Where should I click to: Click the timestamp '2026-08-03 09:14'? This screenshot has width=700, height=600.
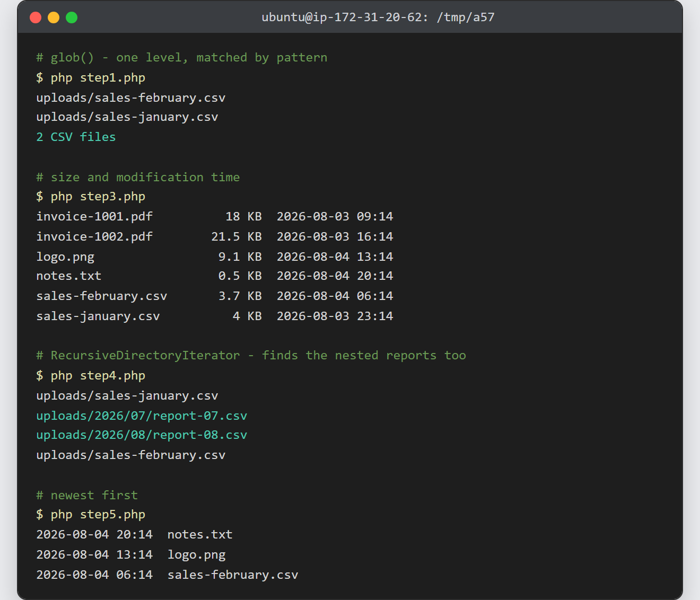tap(335, 217)
